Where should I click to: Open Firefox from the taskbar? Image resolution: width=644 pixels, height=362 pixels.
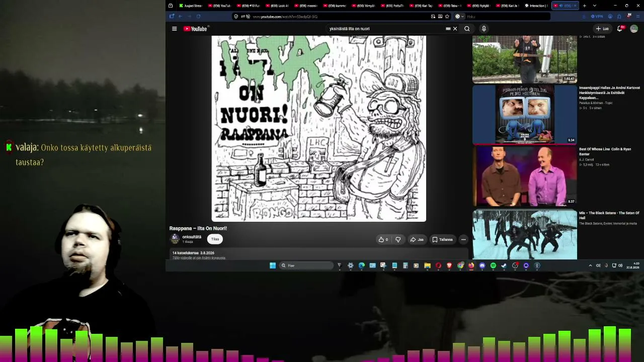click(471, 265)
